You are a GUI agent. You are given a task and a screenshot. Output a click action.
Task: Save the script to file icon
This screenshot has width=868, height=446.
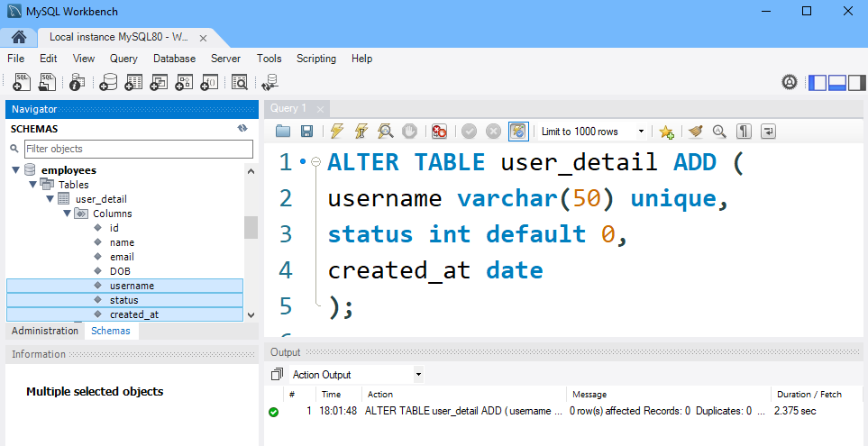(x=306, y=132)
